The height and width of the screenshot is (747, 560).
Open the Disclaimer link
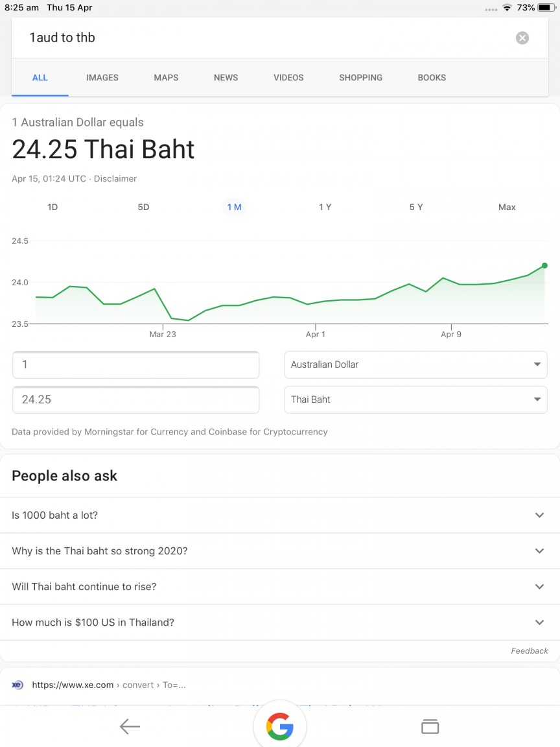[x=115, y=179]
